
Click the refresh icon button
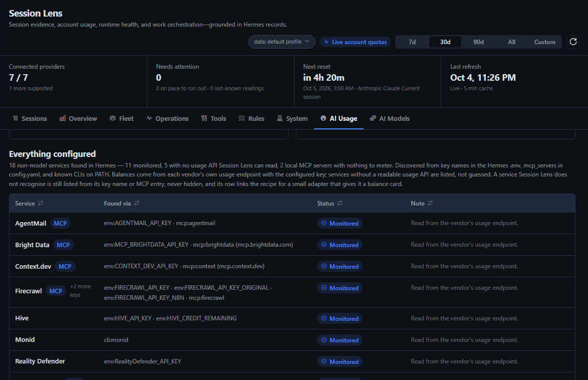click(x=573, y=42)
